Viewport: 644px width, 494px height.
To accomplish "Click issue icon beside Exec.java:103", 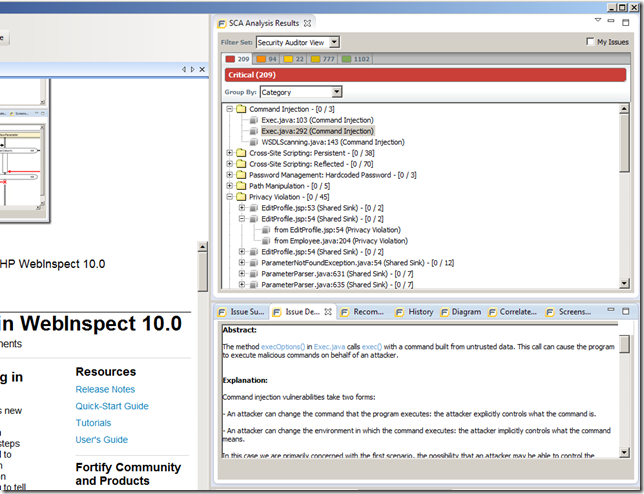I will (254, 120).
